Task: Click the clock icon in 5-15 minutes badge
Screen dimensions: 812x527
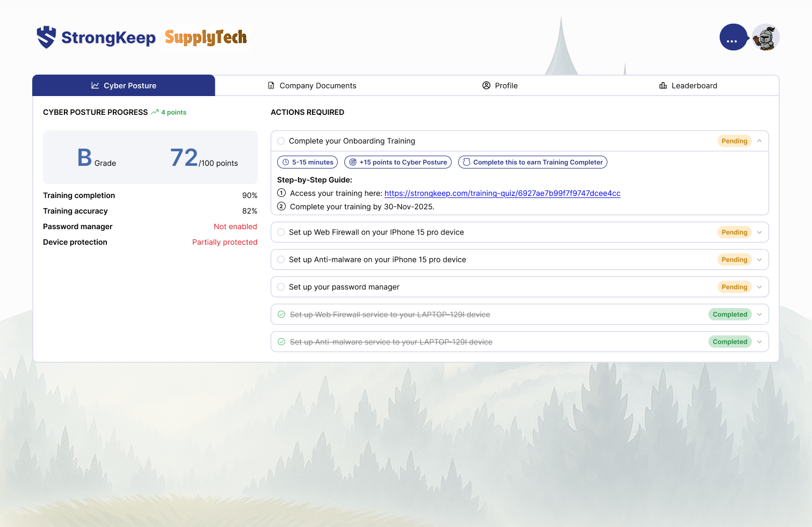Action: (x=286, y=162)
